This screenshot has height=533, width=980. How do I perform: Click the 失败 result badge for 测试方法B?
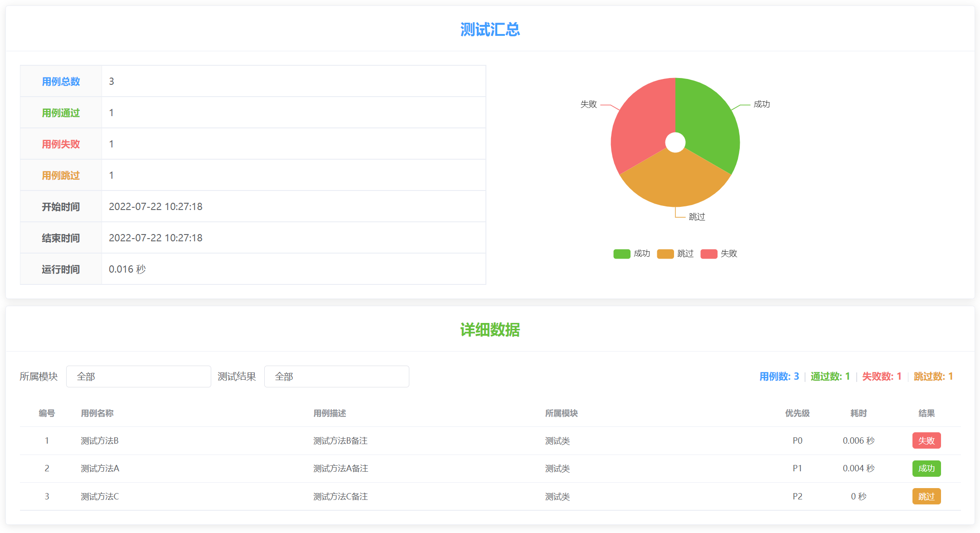tap(927, 440)
